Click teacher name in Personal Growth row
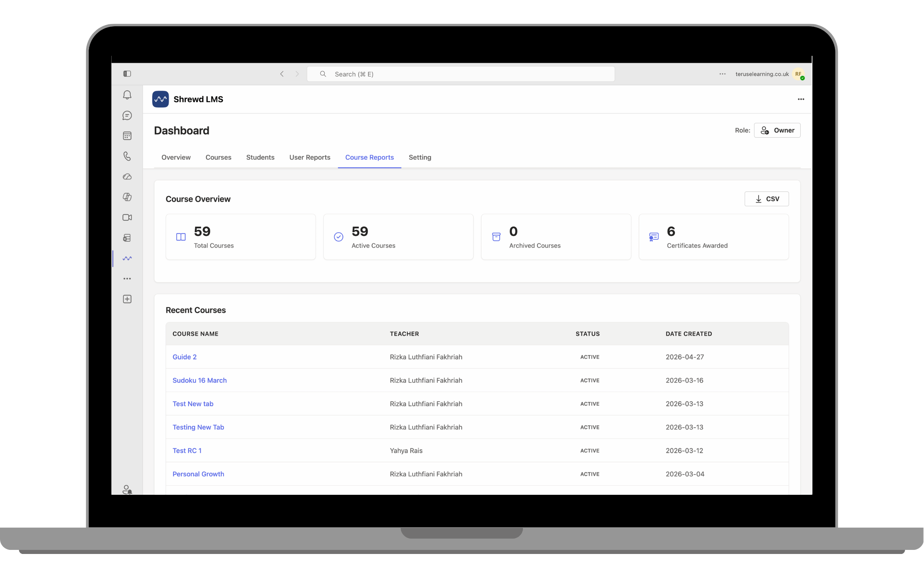This screenshot has height=578, width=924. (x=426, y=474)
